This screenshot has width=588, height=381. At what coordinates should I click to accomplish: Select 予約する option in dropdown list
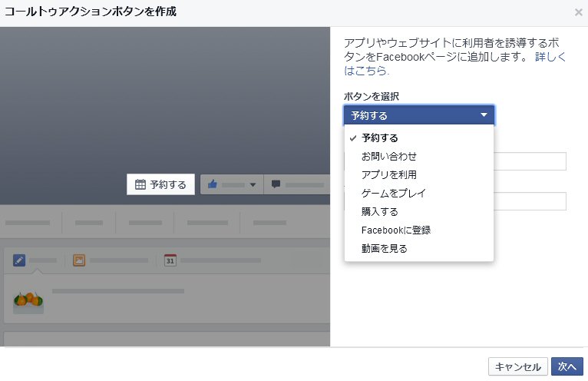[419, 138]
